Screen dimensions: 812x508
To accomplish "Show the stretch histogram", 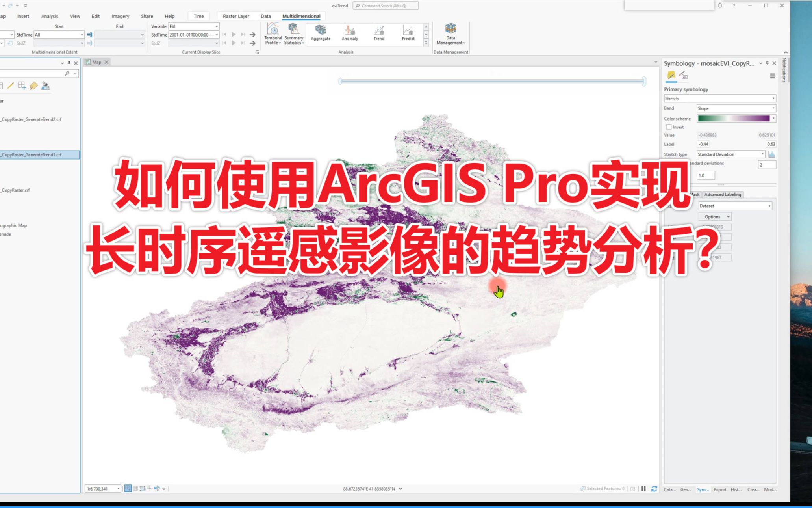I will [771, 154].
